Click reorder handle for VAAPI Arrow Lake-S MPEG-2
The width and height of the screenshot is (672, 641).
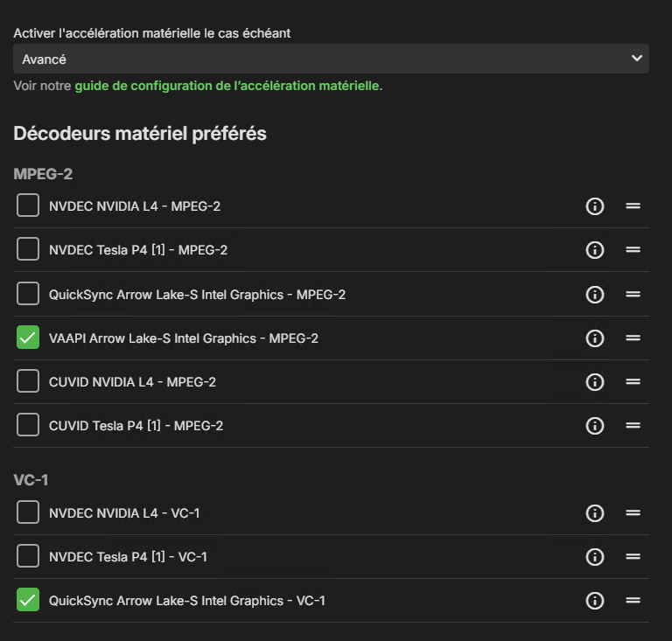coord(633,338)
